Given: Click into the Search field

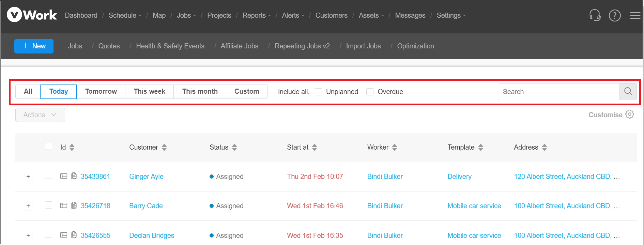Looking at the screenshot, I should (x=559, y=92).
